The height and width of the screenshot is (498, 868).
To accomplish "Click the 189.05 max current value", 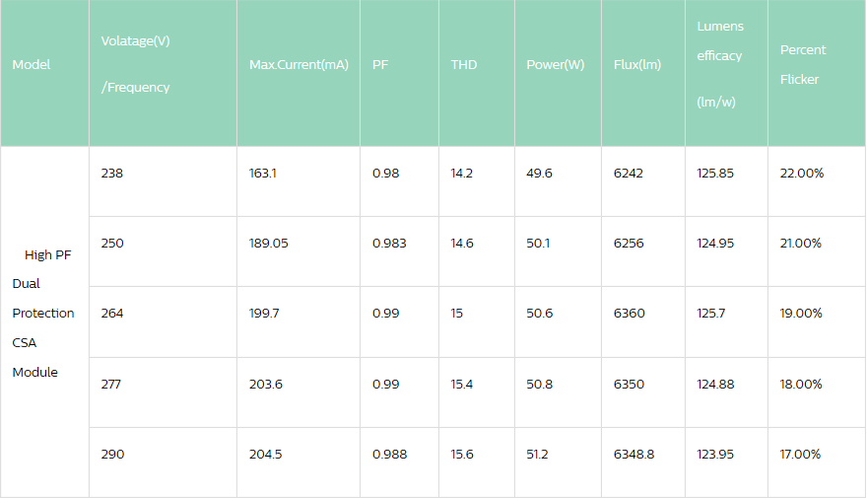I will pos(269,244).
